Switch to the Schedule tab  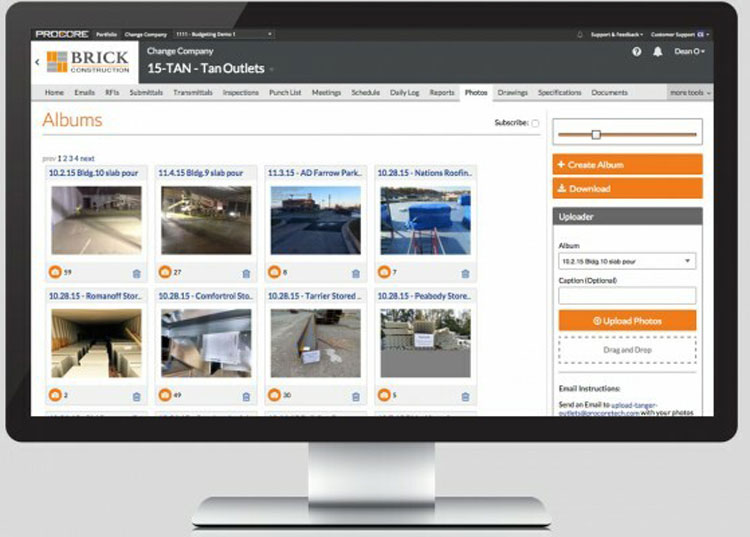(365, 93)
